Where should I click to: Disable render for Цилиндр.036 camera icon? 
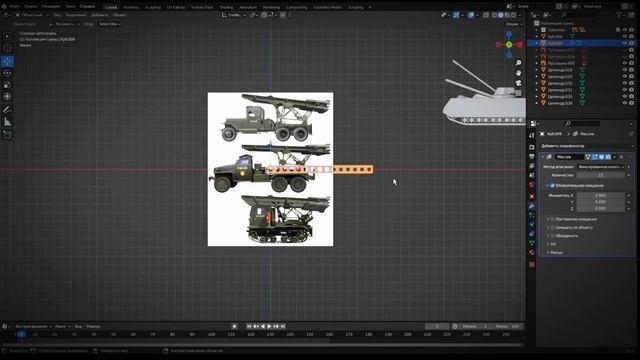631,103
